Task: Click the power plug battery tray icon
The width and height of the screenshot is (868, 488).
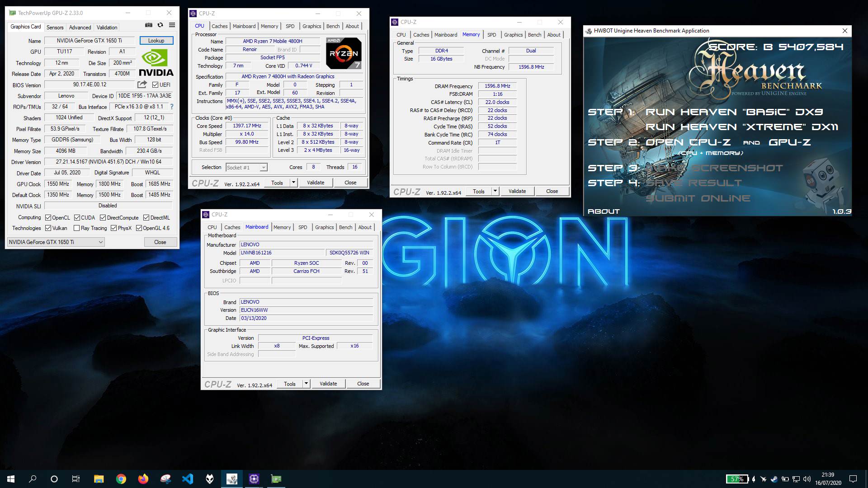Action: (x=785, y=479)
